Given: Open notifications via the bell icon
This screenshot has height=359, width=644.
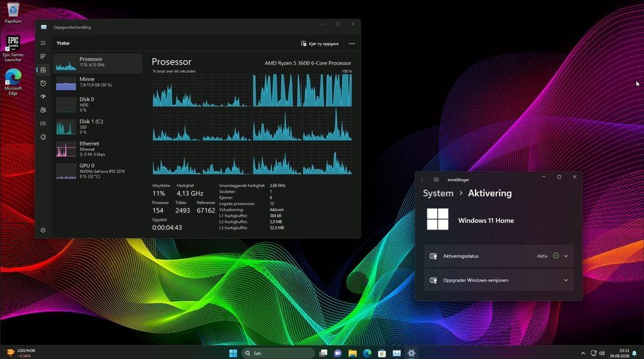Looking at the screenshot, I should click(635, 353).
